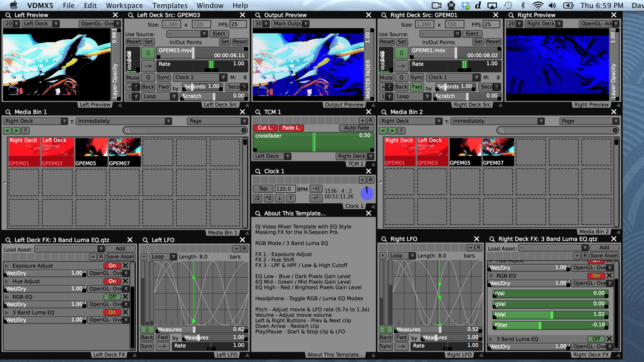Double the BPM with the *2 button
644x362 pixels.
pos(268,198)
